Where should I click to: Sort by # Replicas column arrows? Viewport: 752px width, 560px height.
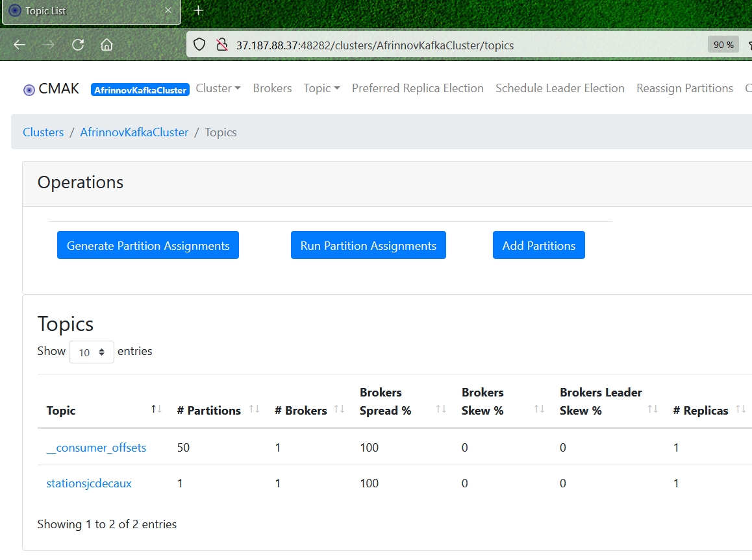point(741,409)
